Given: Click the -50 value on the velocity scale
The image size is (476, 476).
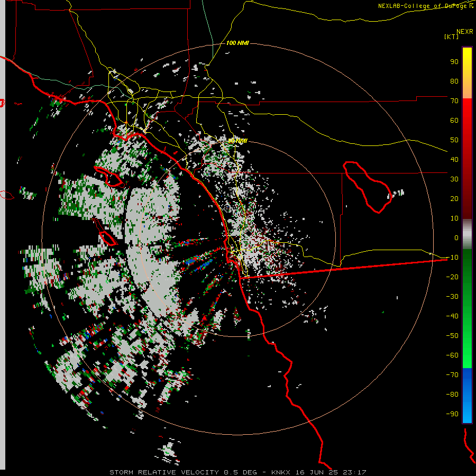Looking at the screenshot, I should click(452, 336).
